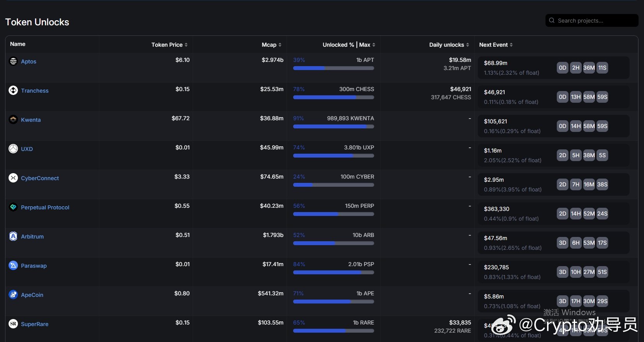The image size is (644, 342).
Task: Click the Aptos unlocked progress bar
Action: (x=334, y=68)
